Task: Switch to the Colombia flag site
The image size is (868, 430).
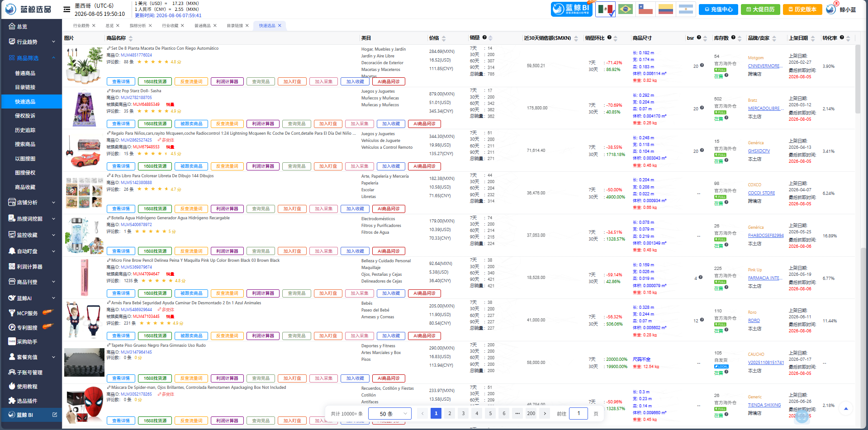Action: (x=665, y=9)
